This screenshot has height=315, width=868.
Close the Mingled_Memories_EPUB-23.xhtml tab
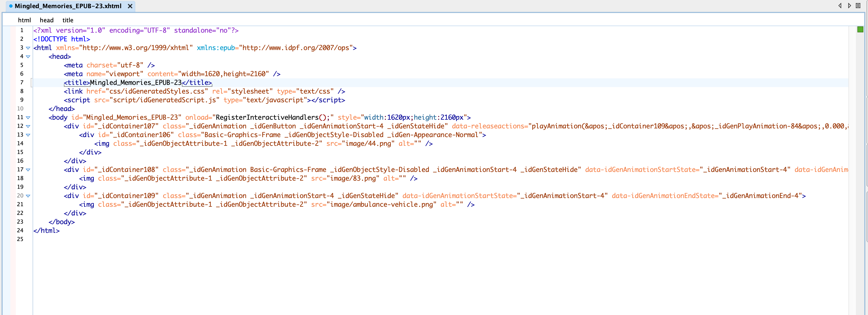pos(130,6)
